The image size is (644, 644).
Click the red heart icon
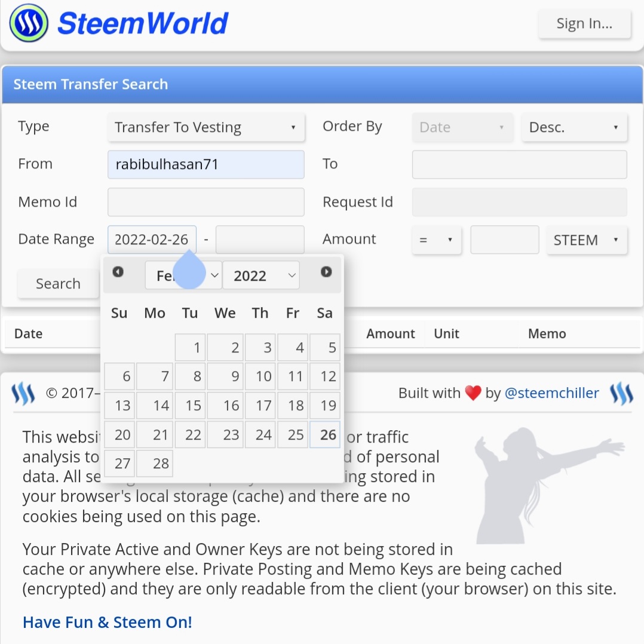(x=473, y=393)
